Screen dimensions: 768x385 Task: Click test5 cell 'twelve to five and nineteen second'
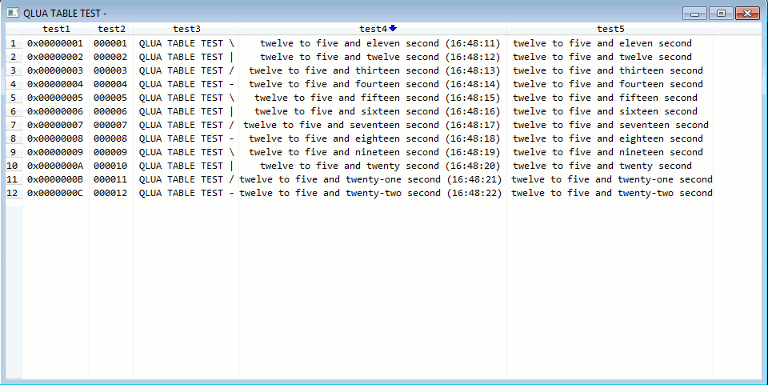(610, 152)
